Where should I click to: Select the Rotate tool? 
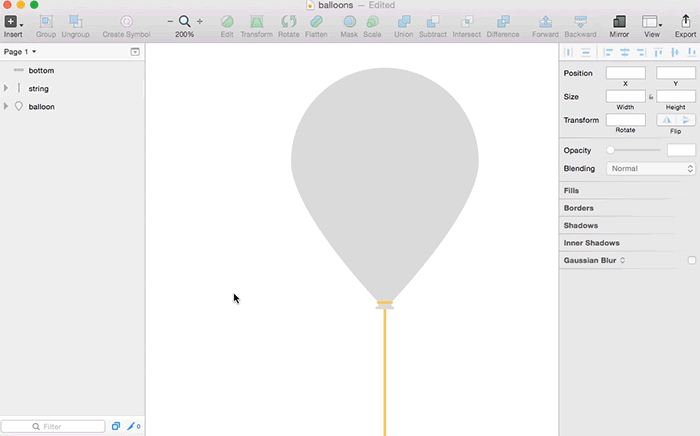288,21
